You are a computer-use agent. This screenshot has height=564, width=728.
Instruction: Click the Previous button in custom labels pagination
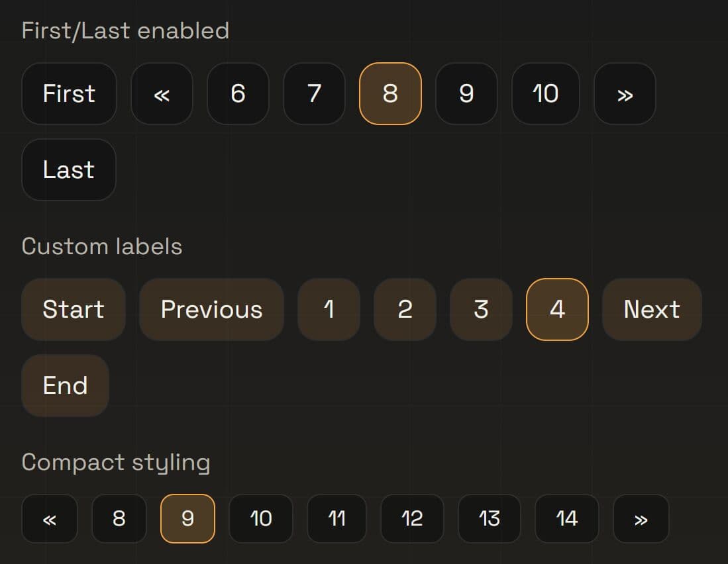click(x=211, y=309)
